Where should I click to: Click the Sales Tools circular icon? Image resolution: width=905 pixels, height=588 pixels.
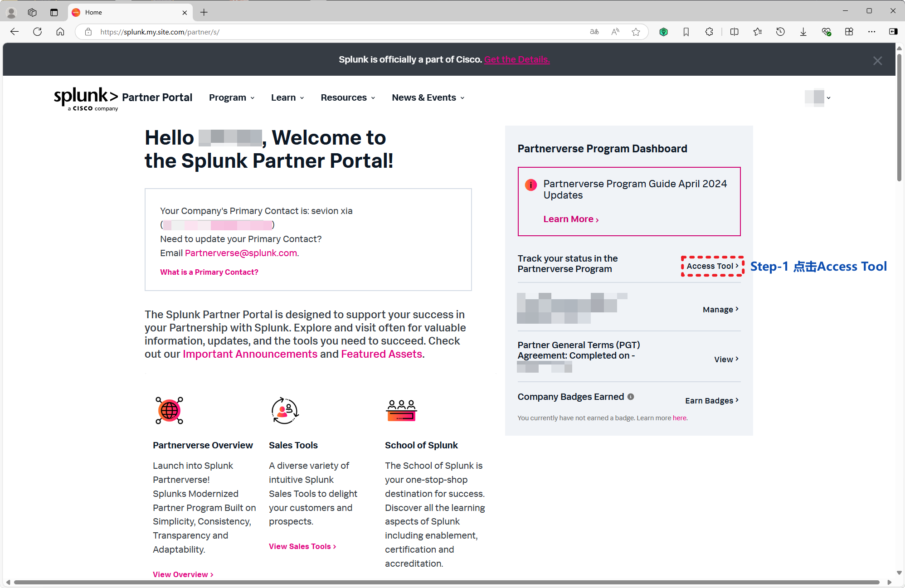(284, 410)
